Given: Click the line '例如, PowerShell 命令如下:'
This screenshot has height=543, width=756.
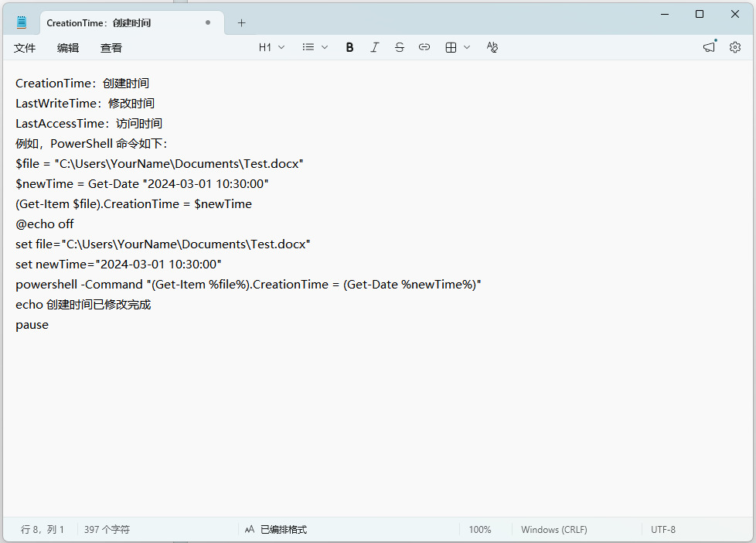Looking at the screenshot, I should point(91,144).
